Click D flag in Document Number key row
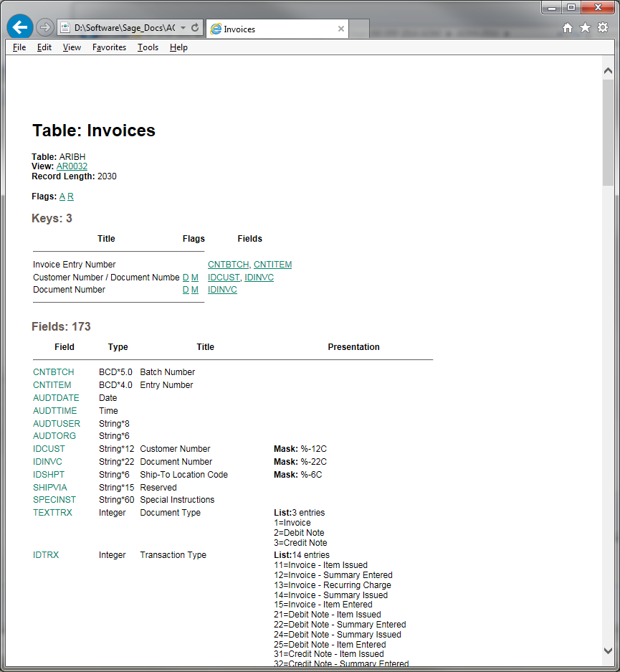 tap(186, 290)
